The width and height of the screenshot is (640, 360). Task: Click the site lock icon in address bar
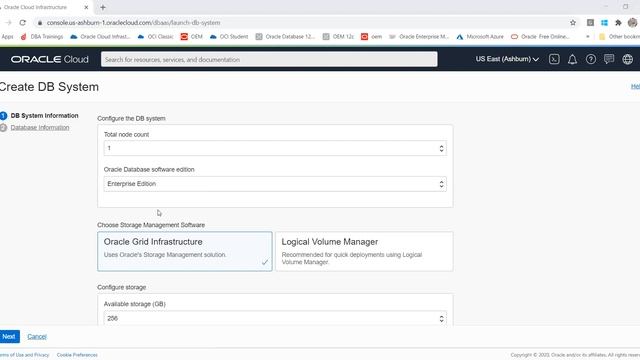[40, 23]
